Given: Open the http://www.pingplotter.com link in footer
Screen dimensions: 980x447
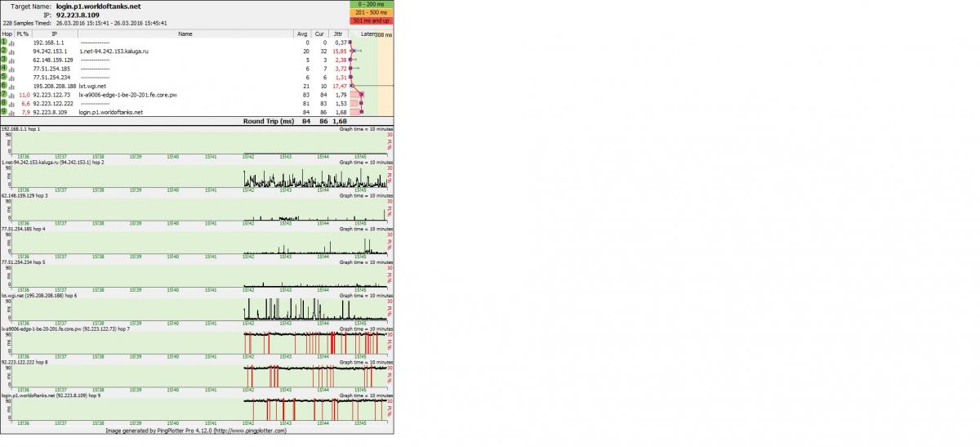Looking at the screenshot, I should coord(251,431).
